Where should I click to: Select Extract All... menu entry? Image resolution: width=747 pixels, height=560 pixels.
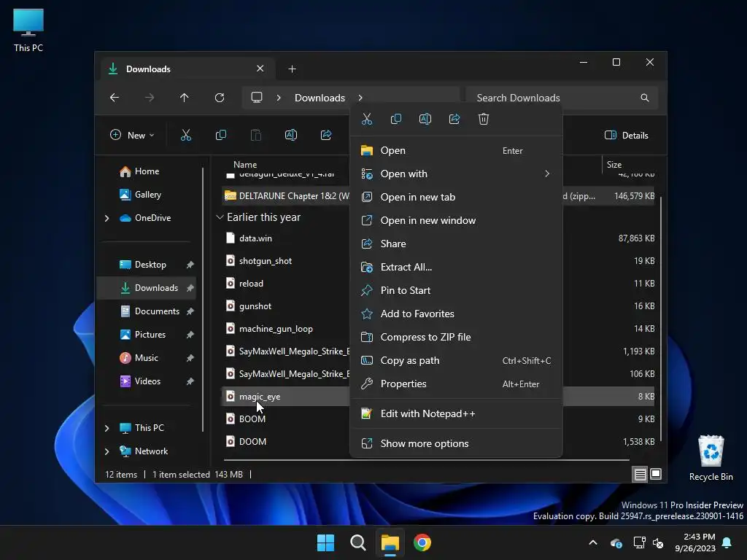[x=456, y=267]
